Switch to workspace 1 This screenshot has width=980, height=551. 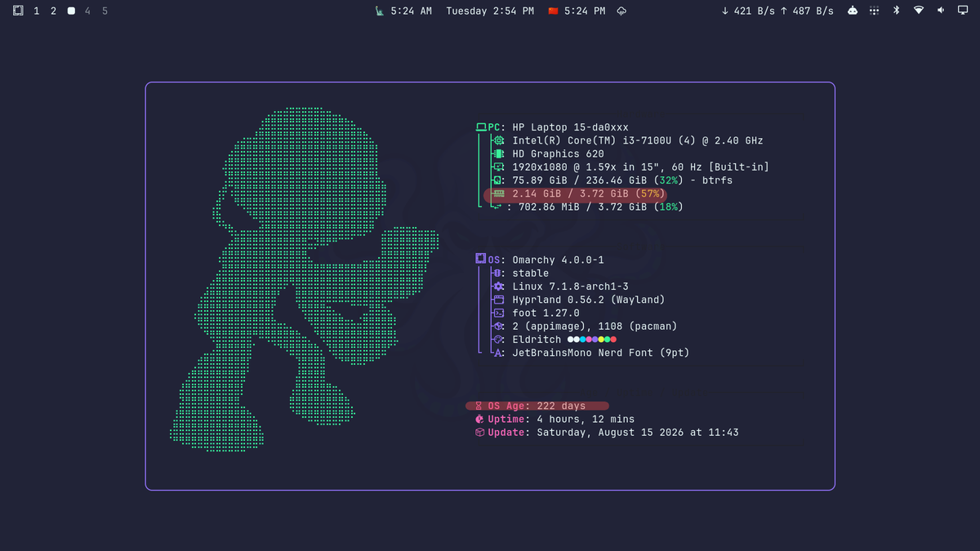coord(37,11)
